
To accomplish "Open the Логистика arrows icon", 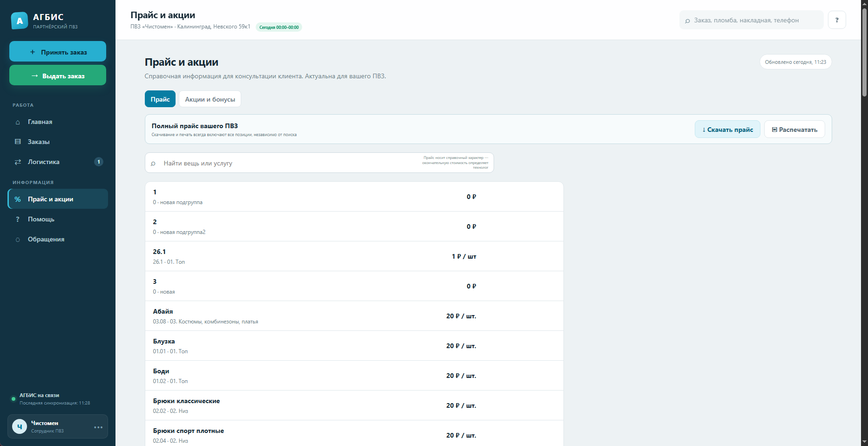I will (x=18, y=162).
